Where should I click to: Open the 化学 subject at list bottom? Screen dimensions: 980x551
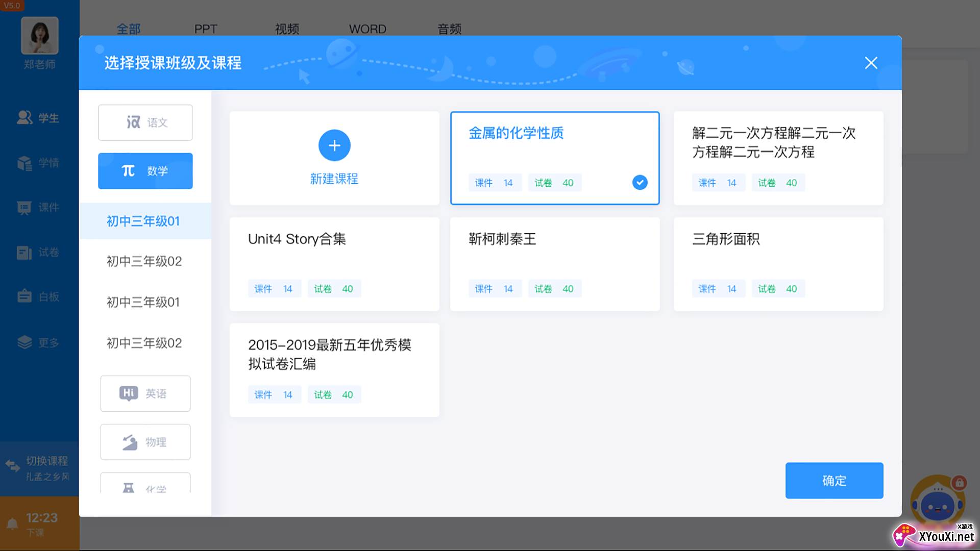[145, 485]
